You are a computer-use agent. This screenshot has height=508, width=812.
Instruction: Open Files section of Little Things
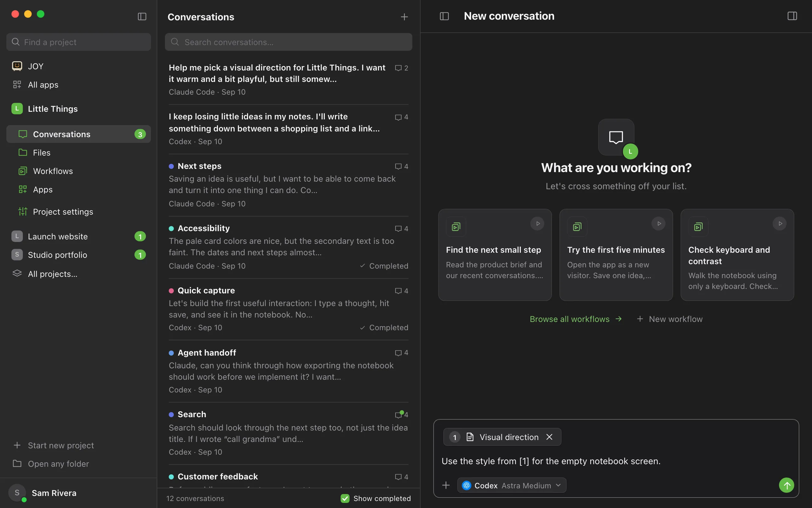(79, 152)
